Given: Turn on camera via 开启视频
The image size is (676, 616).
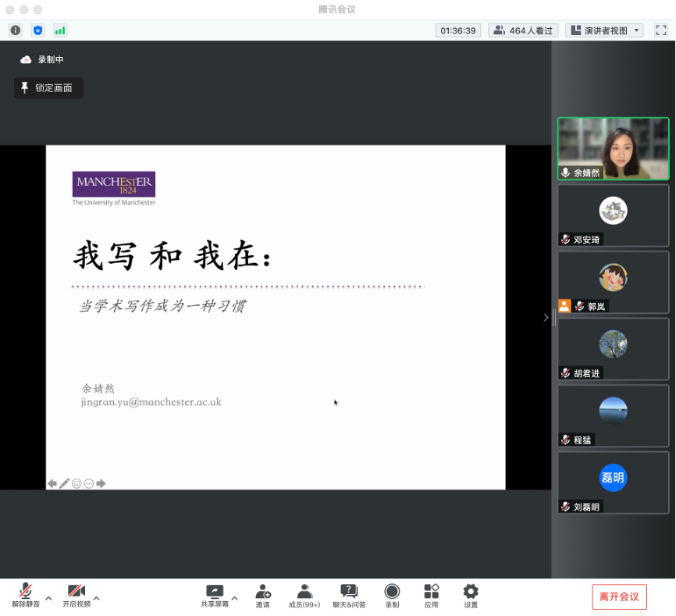Looking at the screenshot, I should [x=76, y=595].
